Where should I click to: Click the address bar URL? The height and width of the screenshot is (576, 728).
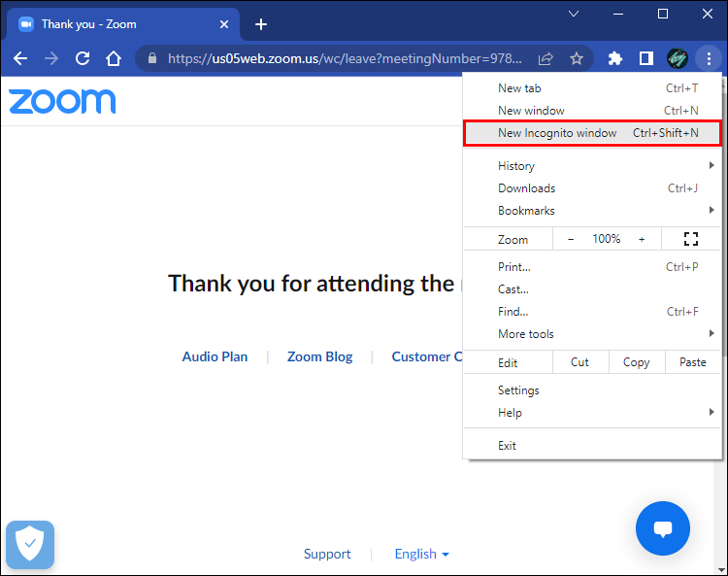(345, 58)
